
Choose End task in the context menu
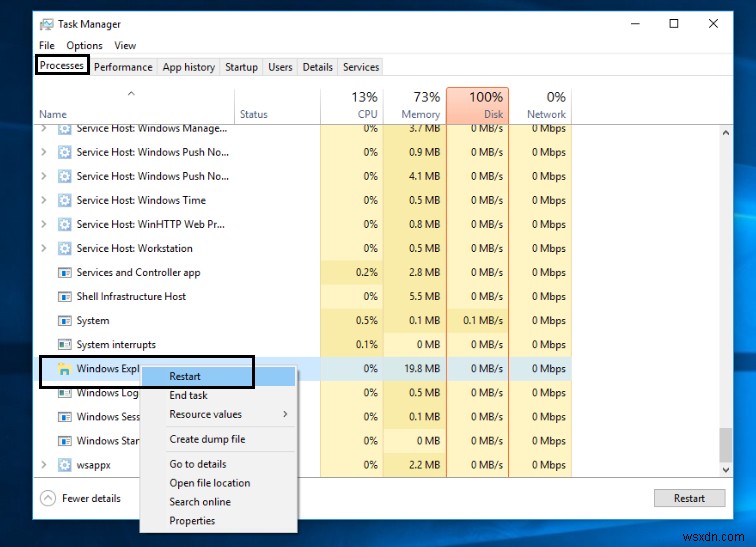click(218, 395)
